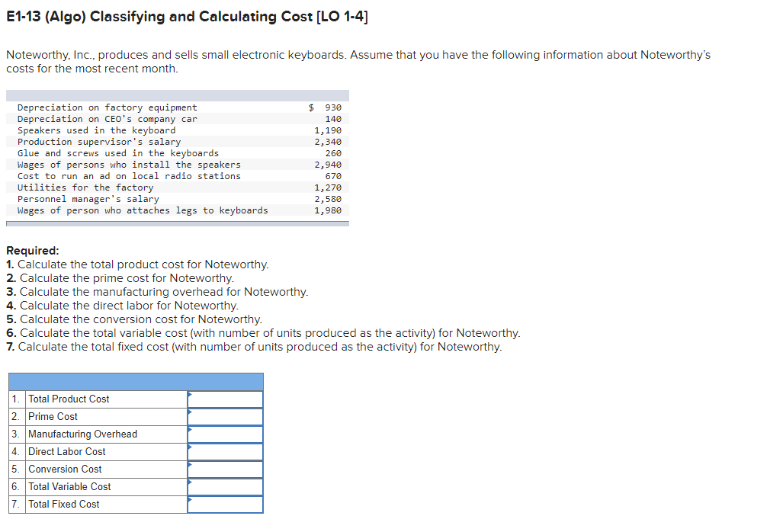Click the Total Fixed Cost answer field
The height and width of the screenshot is (532, 767).
pos(226,504)
